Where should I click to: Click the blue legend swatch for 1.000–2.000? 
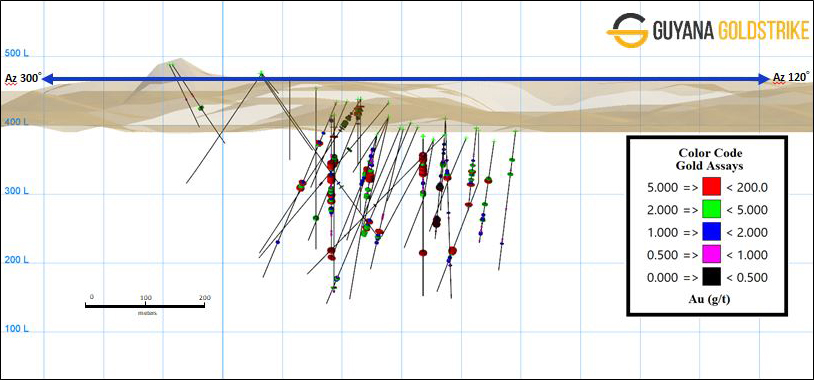[712, 232]
